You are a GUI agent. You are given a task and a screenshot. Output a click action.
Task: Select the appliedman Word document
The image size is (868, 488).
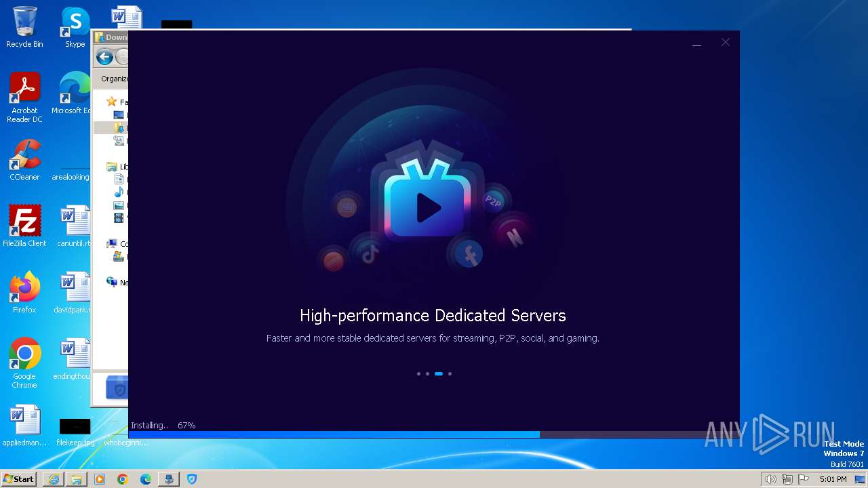pos(24,426)
